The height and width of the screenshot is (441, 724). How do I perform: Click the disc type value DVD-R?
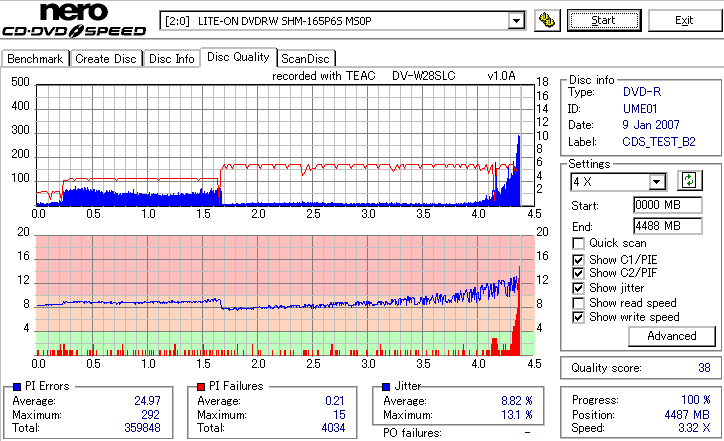tap(642, 92)
